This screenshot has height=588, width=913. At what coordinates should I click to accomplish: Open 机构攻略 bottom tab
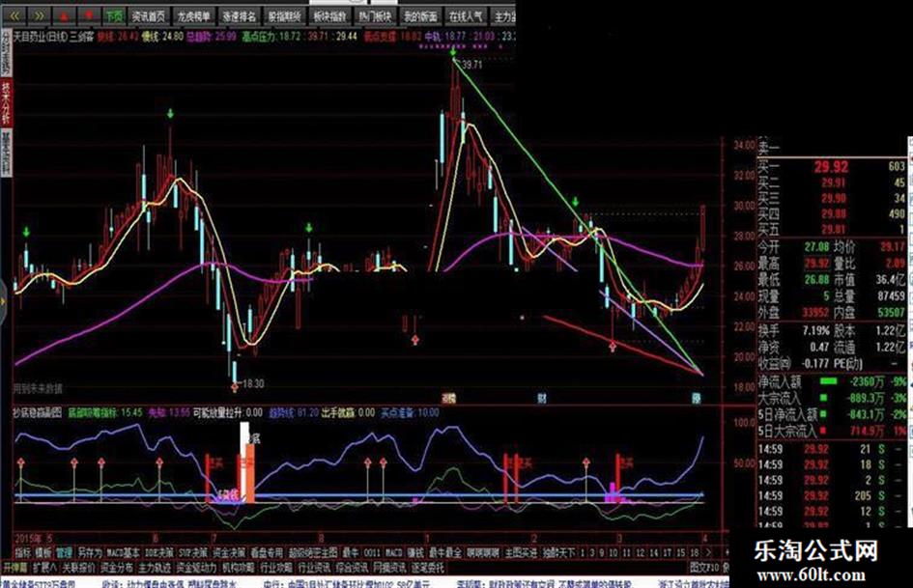click(239, 567)
